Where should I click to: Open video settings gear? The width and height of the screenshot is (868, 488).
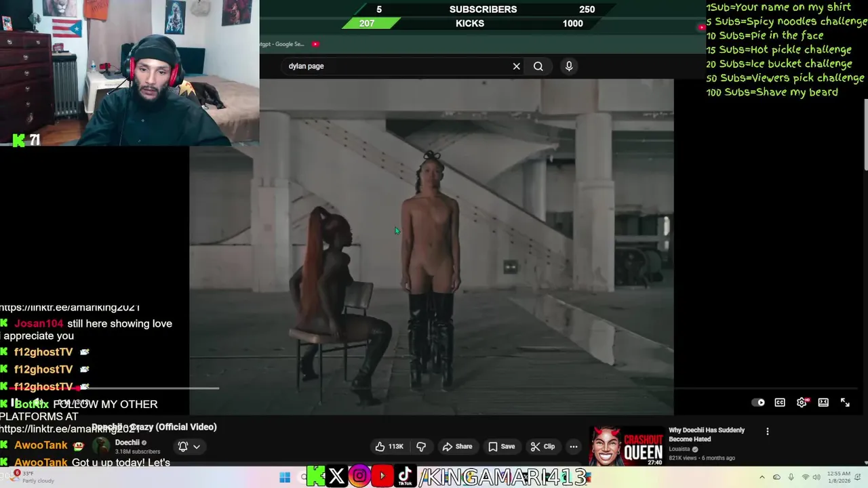click(x=802, y=403)
